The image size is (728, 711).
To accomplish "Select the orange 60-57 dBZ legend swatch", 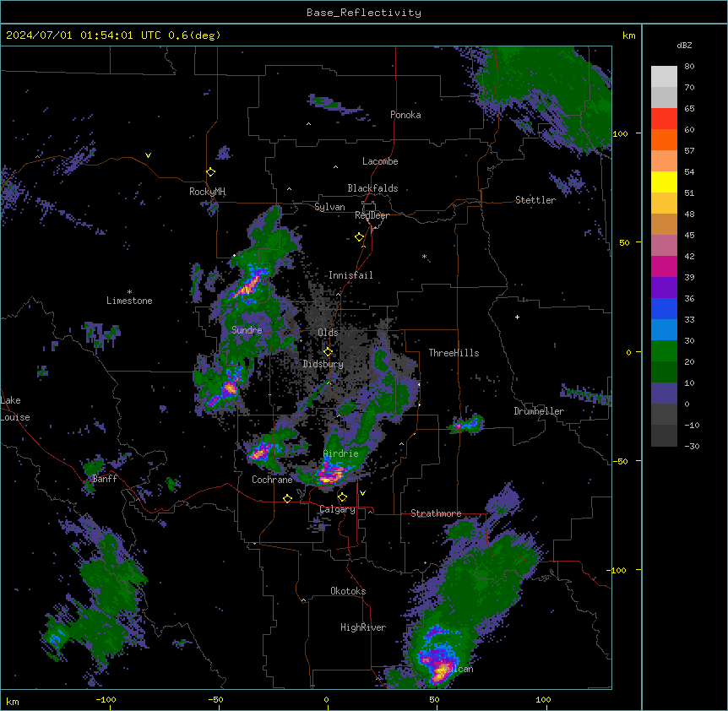I will tap(664, 139).
